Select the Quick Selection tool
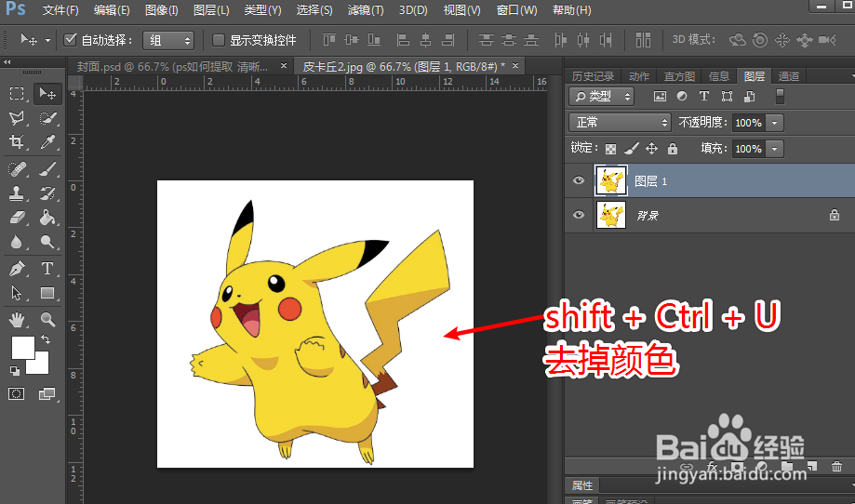Viewport: 855px width, 504px height. click(47, 118)
